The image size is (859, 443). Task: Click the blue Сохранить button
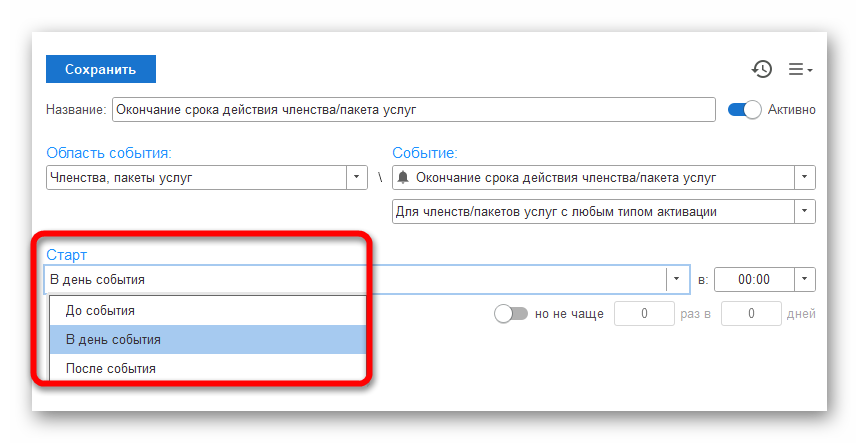point(101,69)
